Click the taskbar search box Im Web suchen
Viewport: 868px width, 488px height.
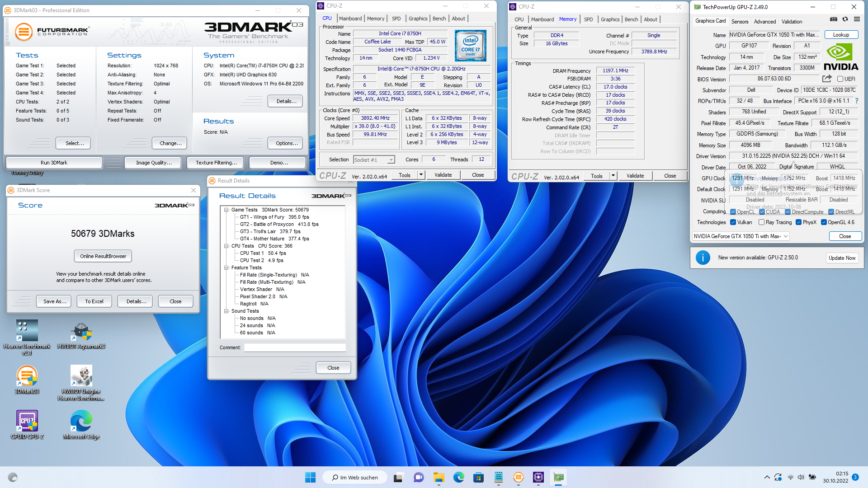point(355,477)
